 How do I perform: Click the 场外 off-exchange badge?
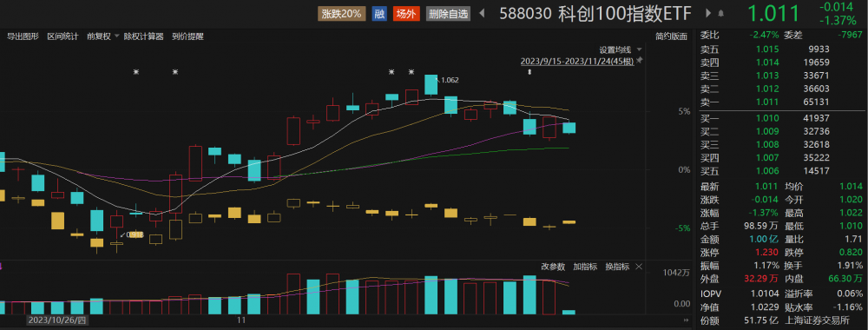pos(407,14)
